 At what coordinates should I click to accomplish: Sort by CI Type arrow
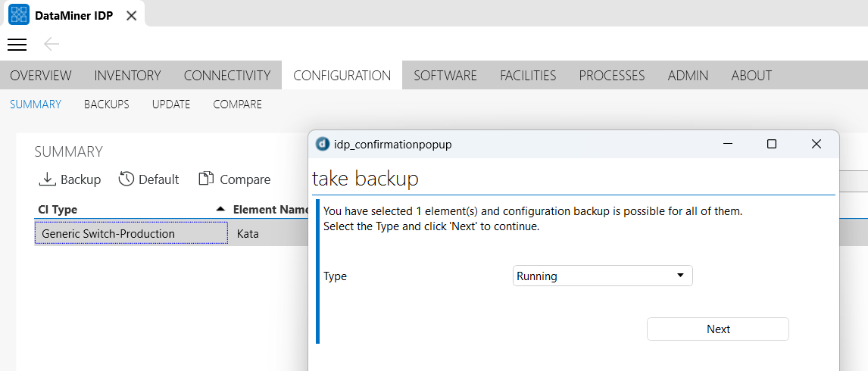(x=220, y=209)
